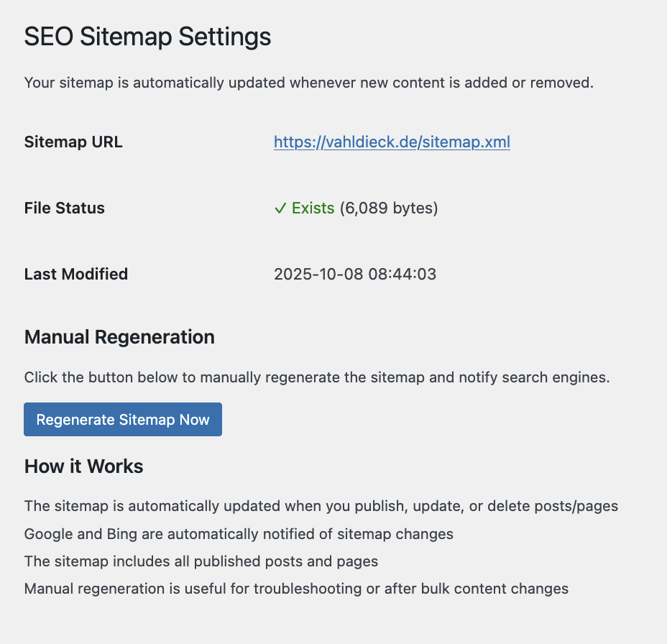The width and height of the screenshot is (667, 644).
Task: Select the timestamp 2025-10-08 08:44:03
Action: pyautogui.click(x=355, y=274)
